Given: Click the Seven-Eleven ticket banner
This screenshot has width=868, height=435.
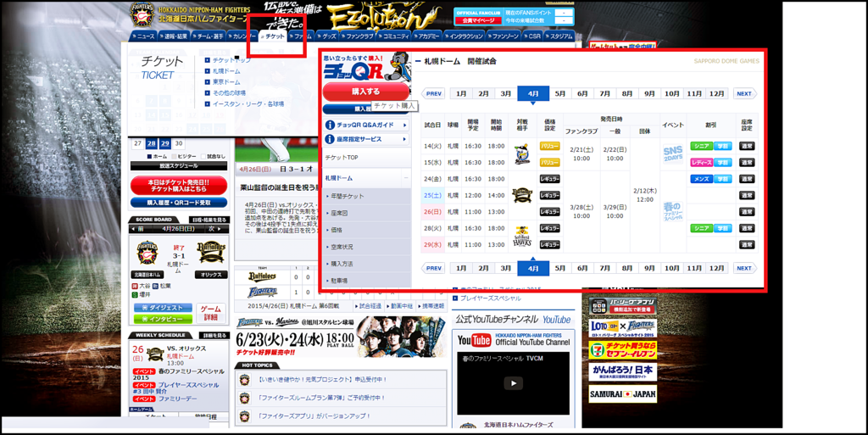Looking at the screenshot, I should [x=623, y=349].
